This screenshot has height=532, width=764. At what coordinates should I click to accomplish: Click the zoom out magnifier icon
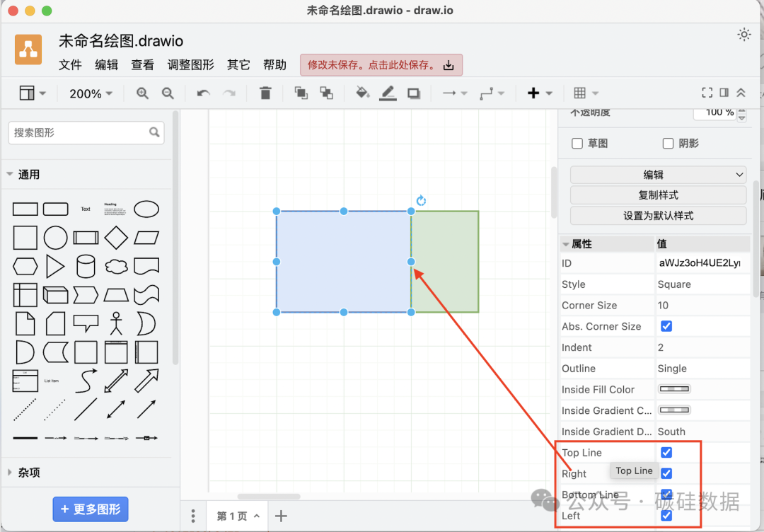168,93
